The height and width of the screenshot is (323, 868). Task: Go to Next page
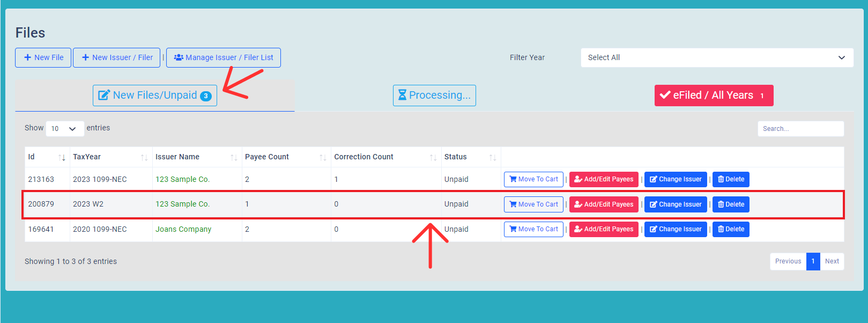click(832, 261)
